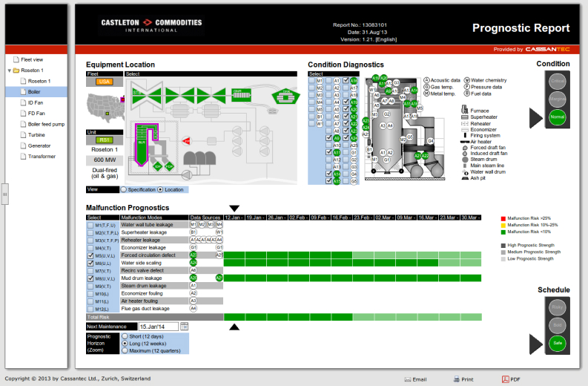Click sensor G4 on the boiler diagram
Viewport: 588px width, 386px height.
[431, 141]
